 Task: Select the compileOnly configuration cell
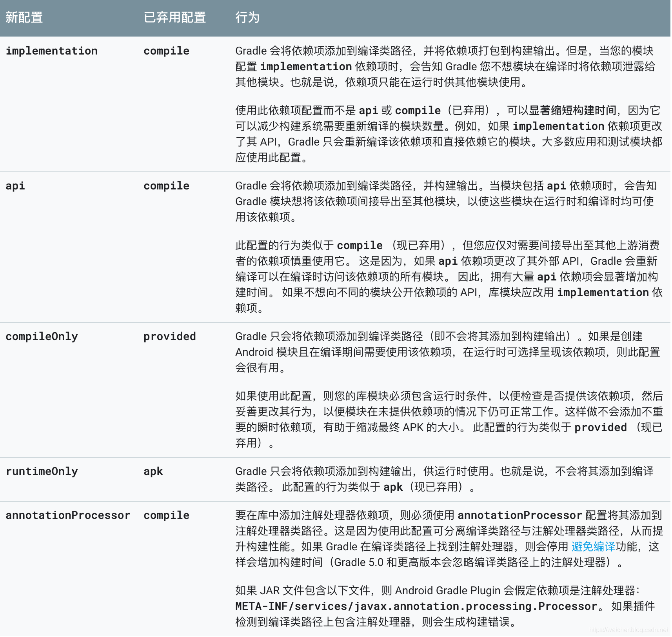(42, 337)
